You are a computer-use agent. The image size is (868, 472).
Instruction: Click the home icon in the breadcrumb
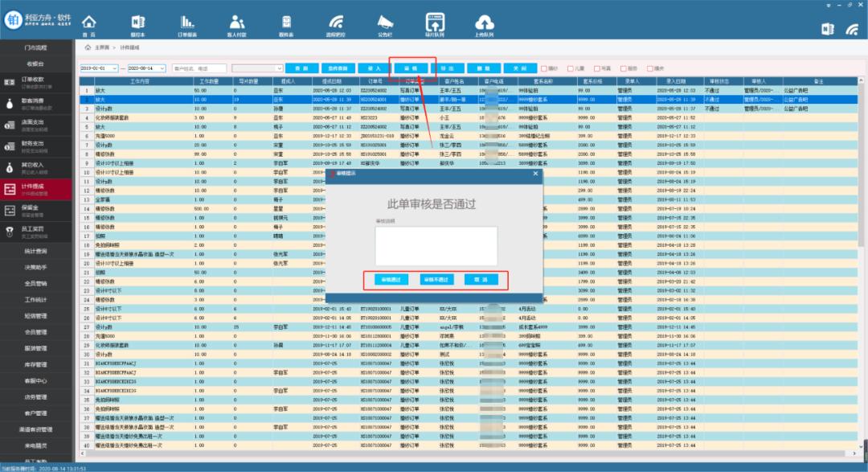[88, 47]
